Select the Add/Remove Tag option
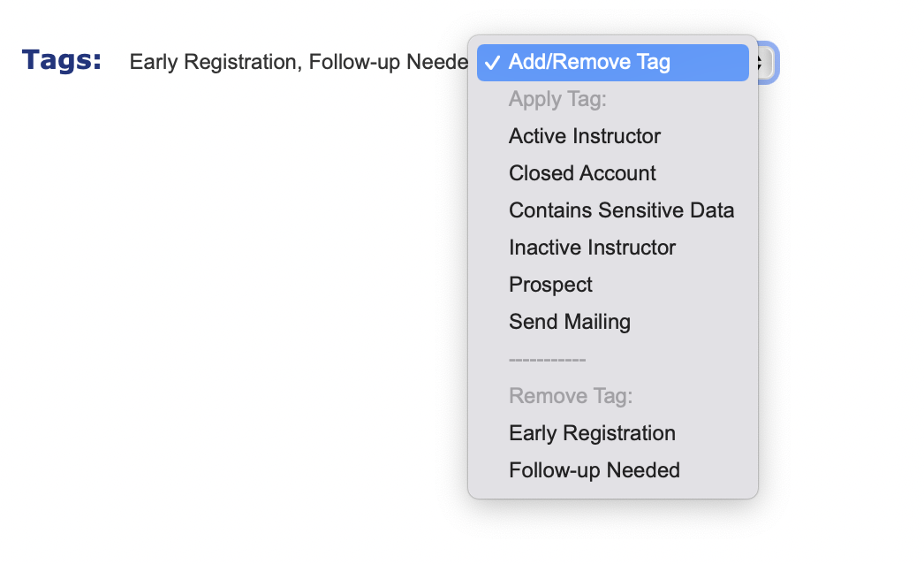 [x=589, y=63]
